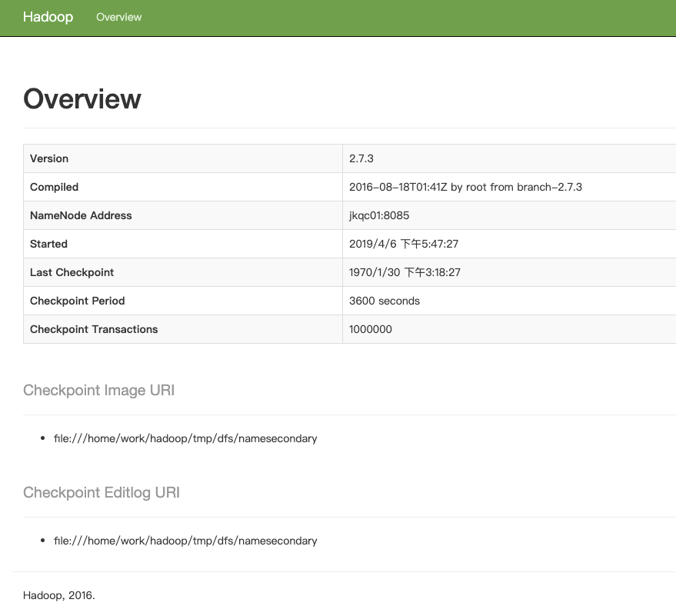Click the Started row label
The height and width of the screenshot is (616, 676).
pos(48,244)
